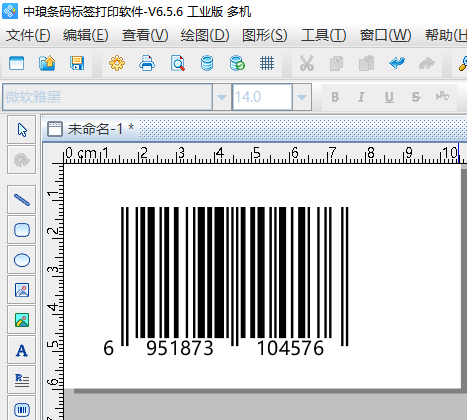Open document settings gear icon

point(117,63)
